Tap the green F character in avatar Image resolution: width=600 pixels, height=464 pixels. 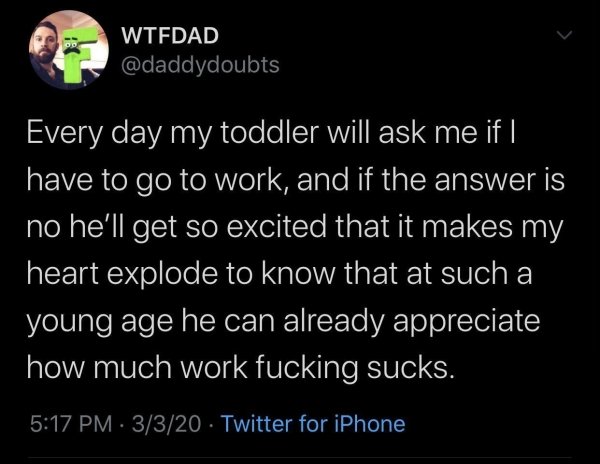[78, 54]
